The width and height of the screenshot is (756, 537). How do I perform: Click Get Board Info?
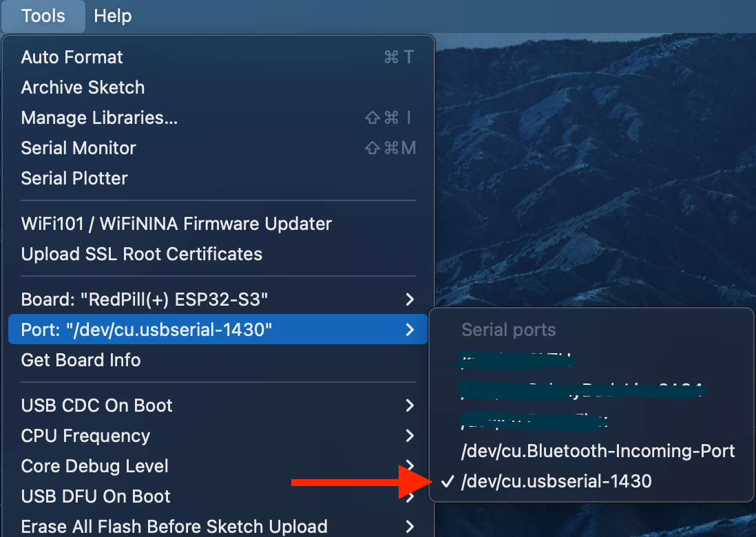click(x=81, y=360)
